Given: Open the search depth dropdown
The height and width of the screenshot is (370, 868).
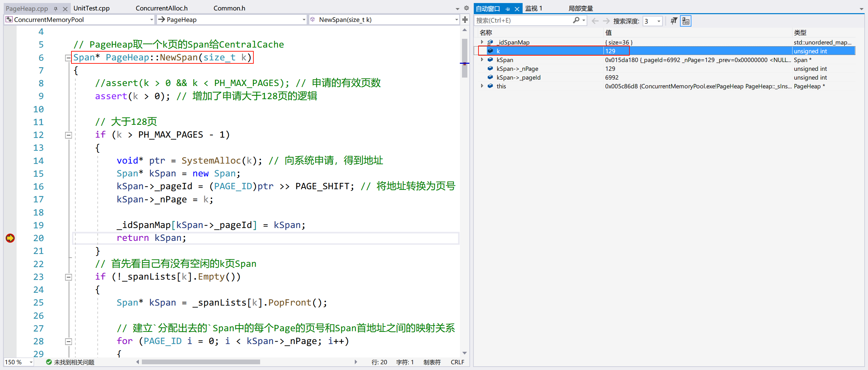Looking at the screenshot, I should coord(658,21).
